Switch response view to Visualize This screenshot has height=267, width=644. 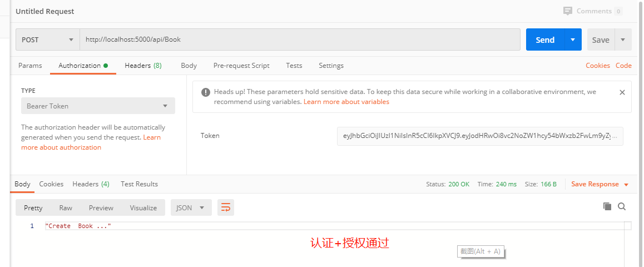[143, 207]
